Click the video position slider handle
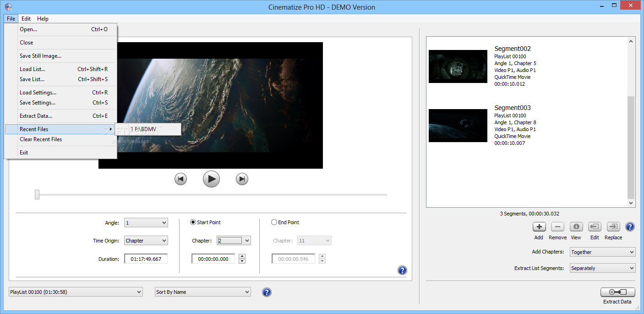The height and width of the screenshot is (314, 644). (x=37, y=195)
